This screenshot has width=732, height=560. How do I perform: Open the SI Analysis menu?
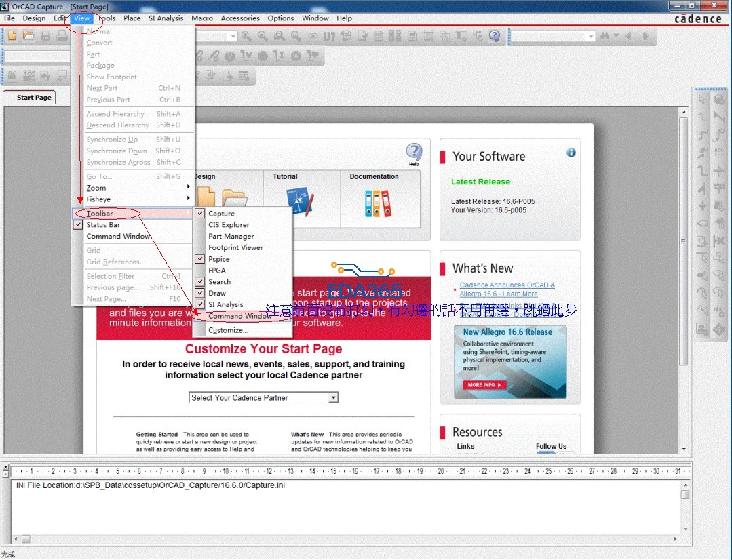point(166,18)
